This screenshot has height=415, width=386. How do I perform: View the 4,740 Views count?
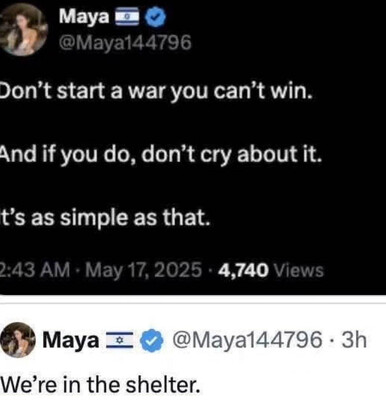[x=271, y=270]
